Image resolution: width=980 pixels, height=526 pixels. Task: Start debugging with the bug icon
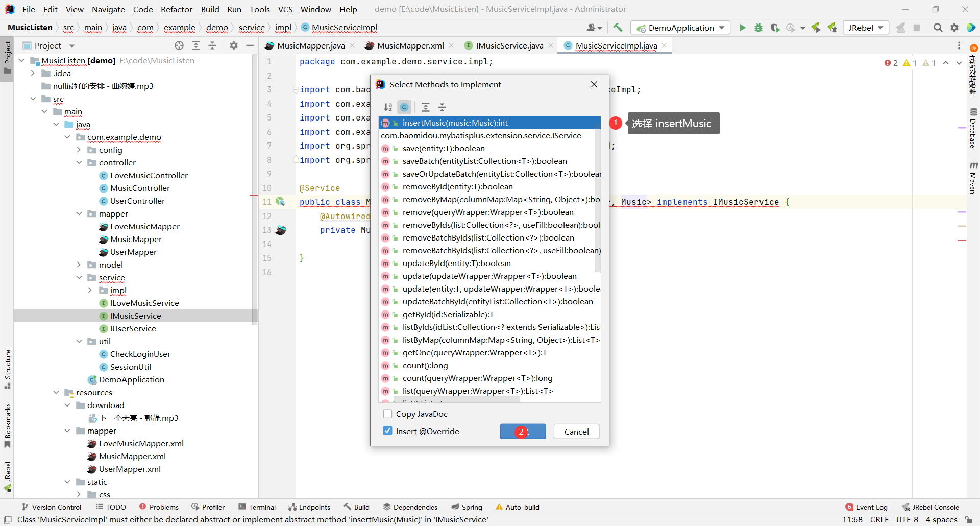point(758,28)
